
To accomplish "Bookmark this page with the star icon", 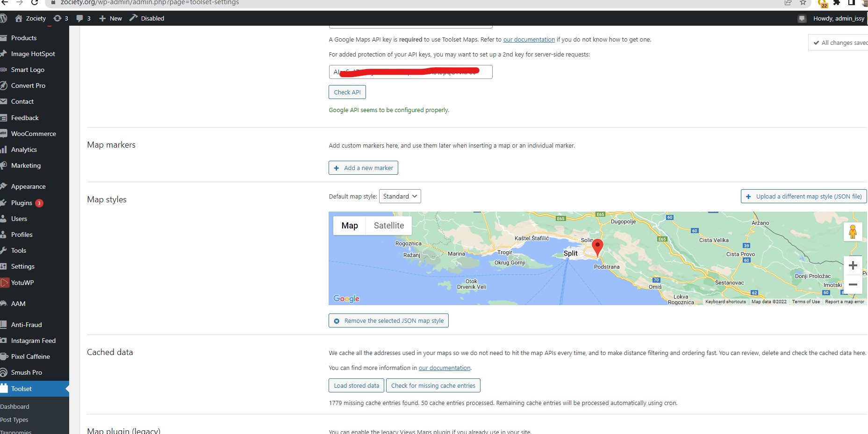I will (803, 2).
